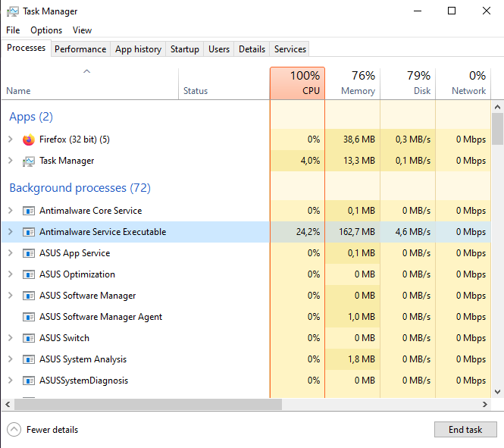Open the Options menu

click(x=46, y=30)
